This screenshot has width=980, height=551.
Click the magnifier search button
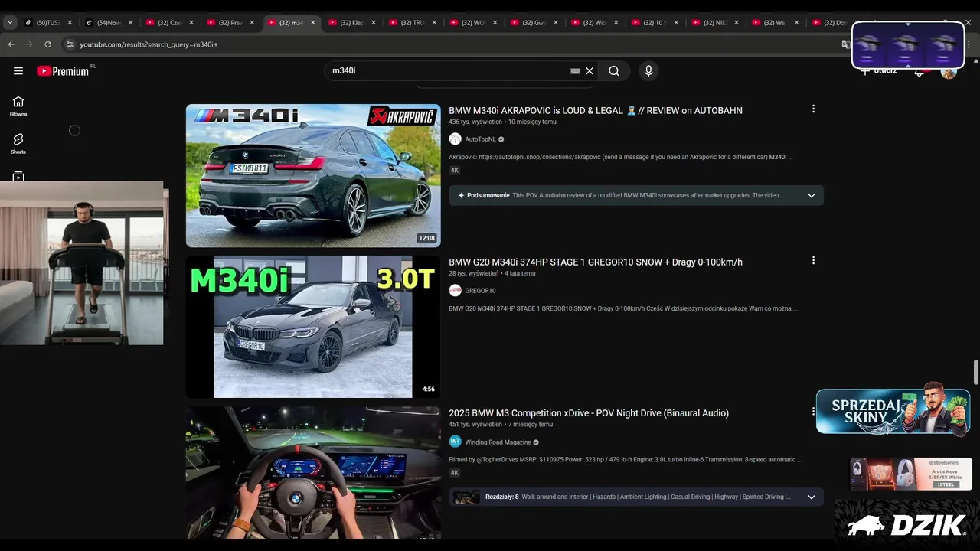614,71
